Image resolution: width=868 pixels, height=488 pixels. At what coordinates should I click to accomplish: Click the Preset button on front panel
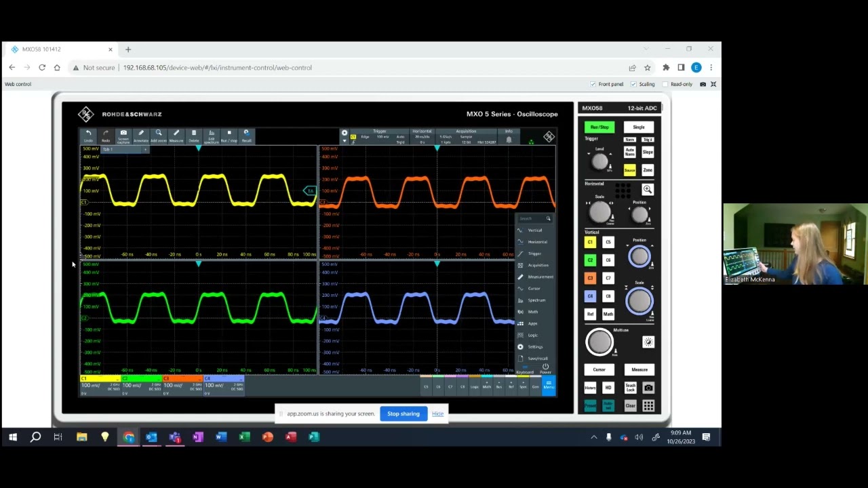tap(590, 406)
